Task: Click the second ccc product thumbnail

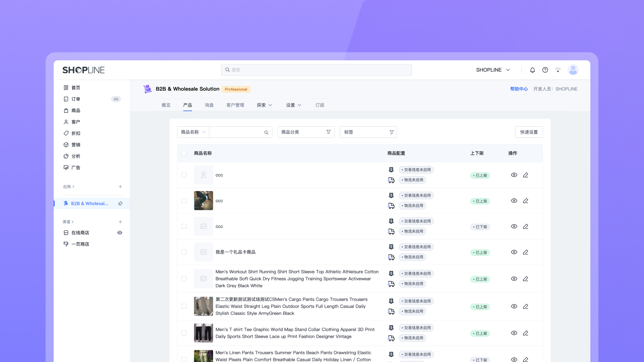Action: [203, 200]
